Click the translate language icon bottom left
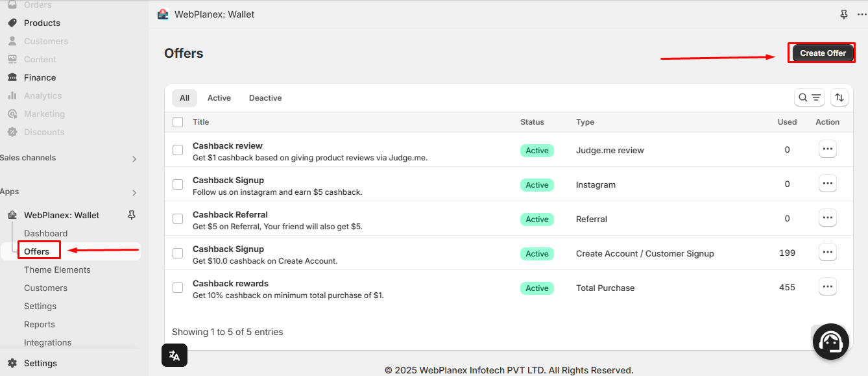This screenshot has height=376, width=868. coord(174,355)
